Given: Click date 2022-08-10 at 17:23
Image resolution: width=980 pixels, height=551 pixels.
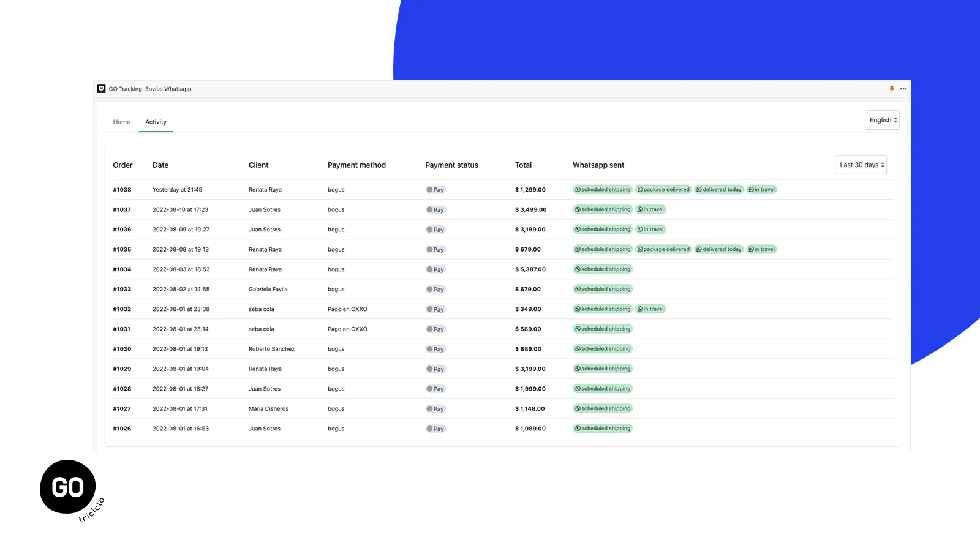Looking at the screenshot, I should (180, 209).
